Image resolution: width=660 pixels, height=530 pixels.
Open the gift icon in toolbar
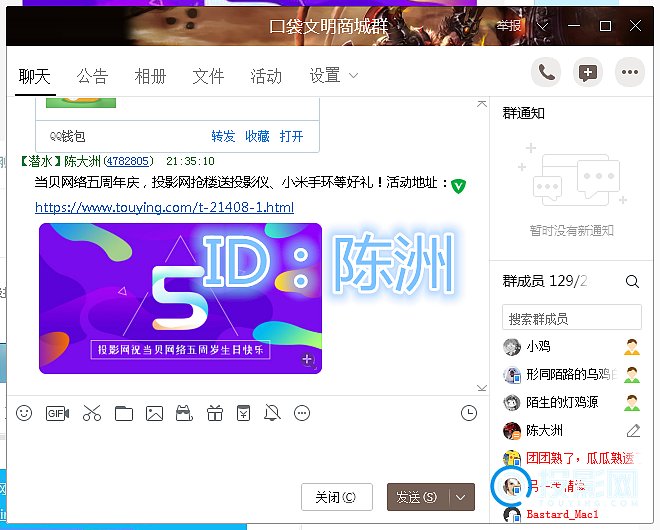[215, 413]
